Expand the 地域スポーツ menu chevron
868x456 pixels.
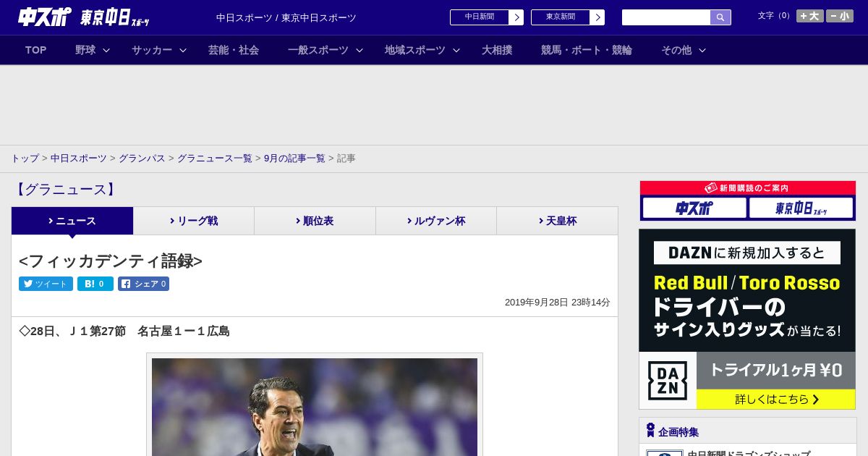click(x=456, y=51)
